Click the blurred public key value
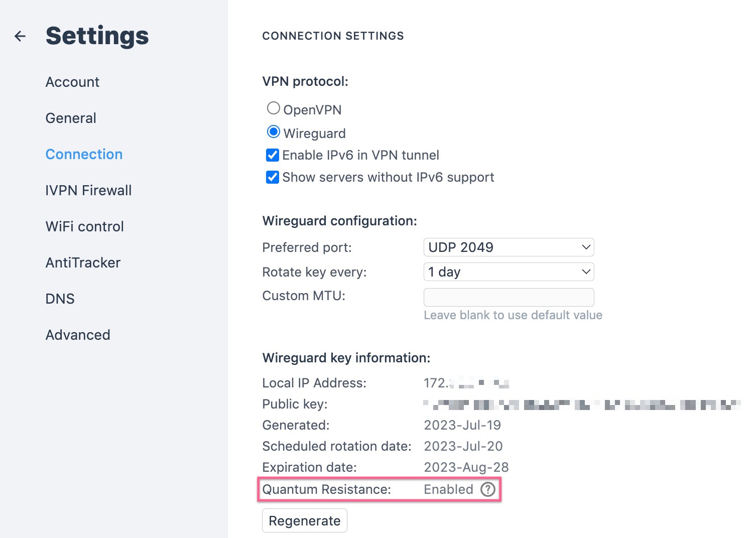 [582, 405]
